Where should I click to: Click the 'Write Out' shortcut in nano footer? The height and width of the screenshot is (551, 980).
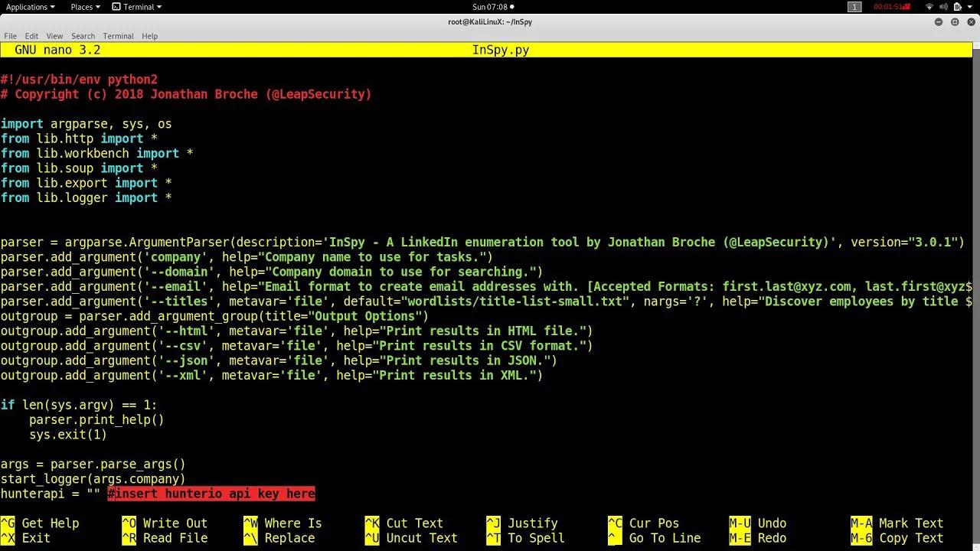(165, 523)
